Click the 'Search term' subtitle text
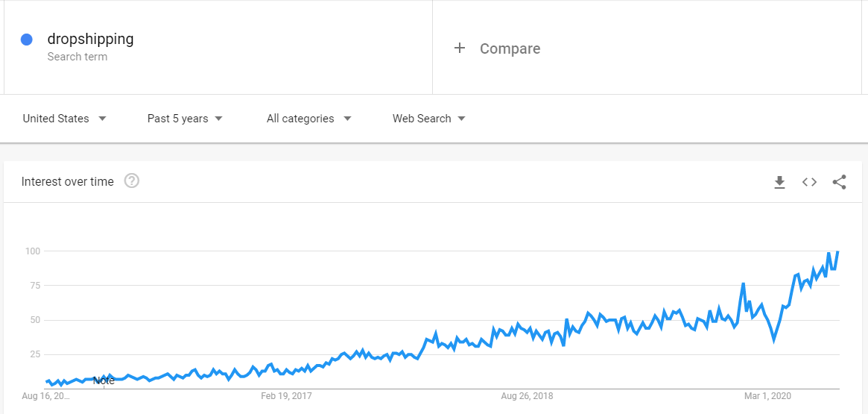Image resolution: width=868 pixels, height=414 pixels. (x=77, y=57)
